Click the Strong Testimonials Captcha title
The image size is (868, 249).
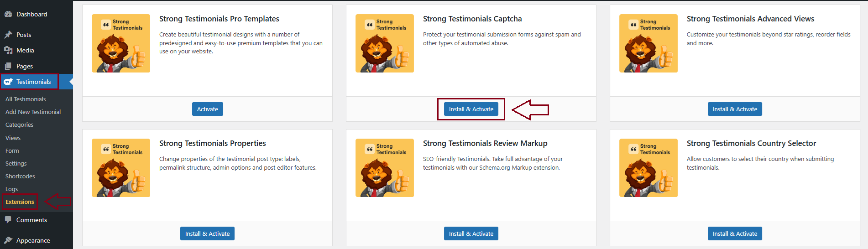click(x=472, y=19)
